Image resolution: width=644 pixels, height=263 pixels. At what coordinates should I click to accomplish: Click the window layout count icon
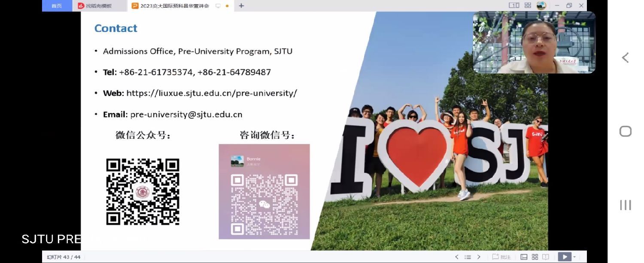(514, 6)
